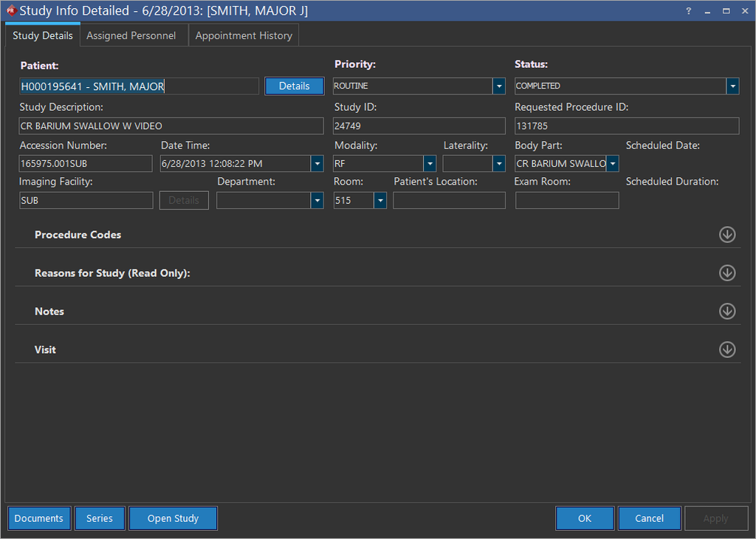Expand the Procedure Codes section arrow
Screen dimensions: 756x539
click(x=727, y=235)
